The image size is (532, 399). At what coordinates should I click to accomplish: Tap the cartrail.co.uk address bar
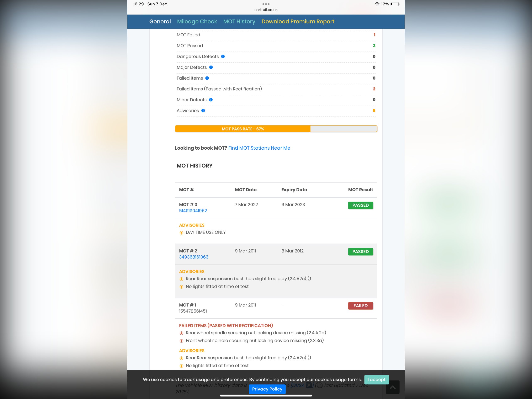coord(266,10)
